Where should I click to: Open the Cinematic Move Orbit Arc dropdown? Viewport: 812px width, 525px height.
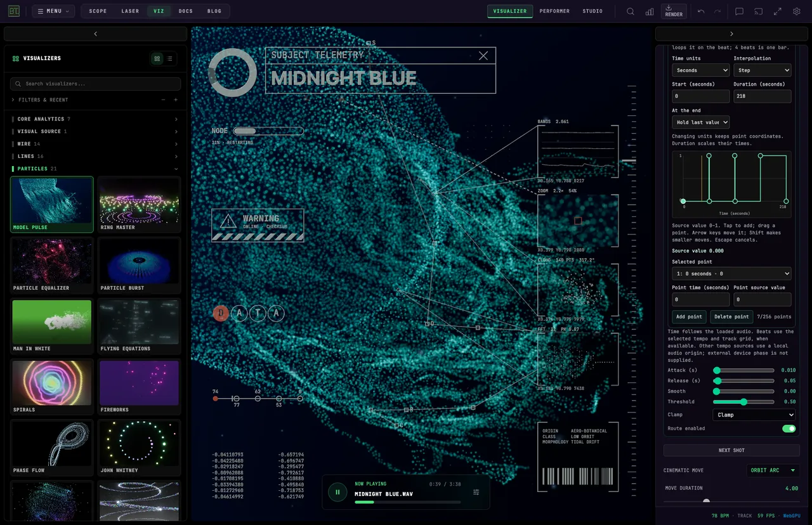click(x=773, y=470)
